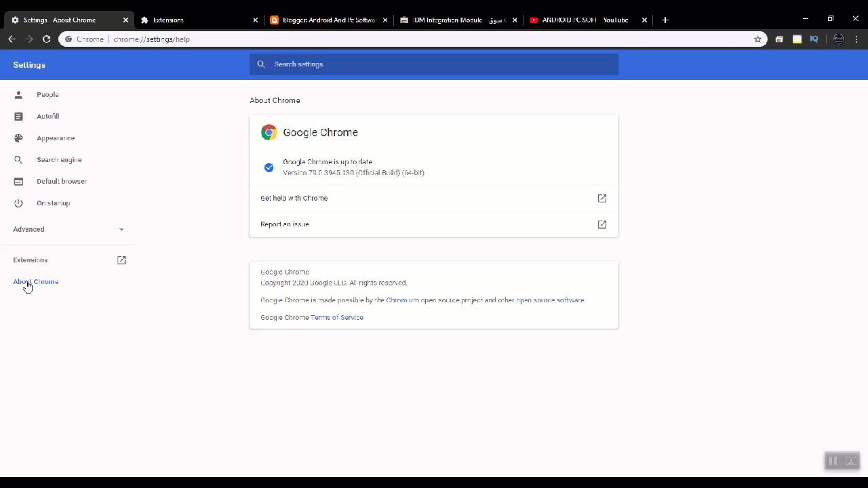Click the browser forward arrow
This screenshot has width=868, height=488.
[29, 39]
